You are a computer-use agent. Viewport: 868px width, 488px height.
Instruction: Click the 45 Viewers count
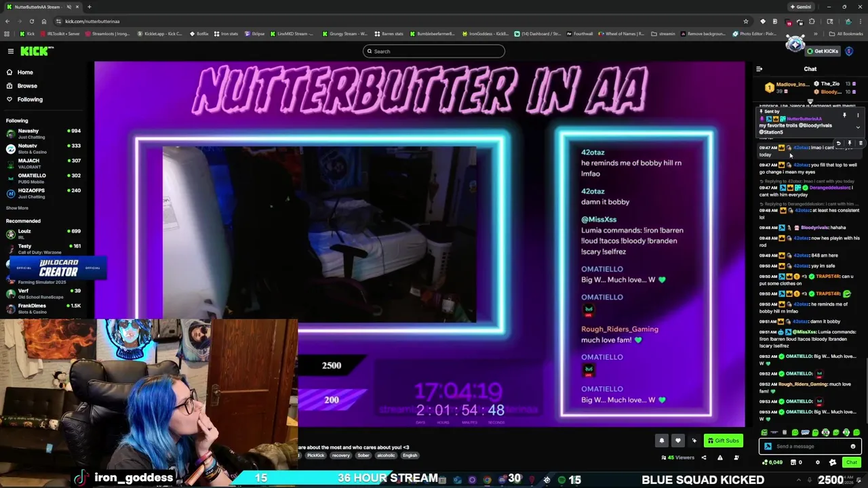point(678,457)
